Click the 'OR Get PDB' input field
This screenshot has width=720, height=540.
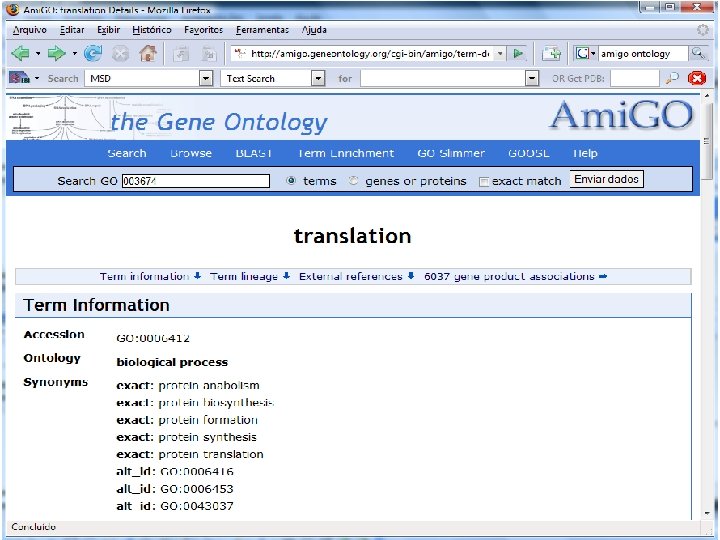coord(635,79)
